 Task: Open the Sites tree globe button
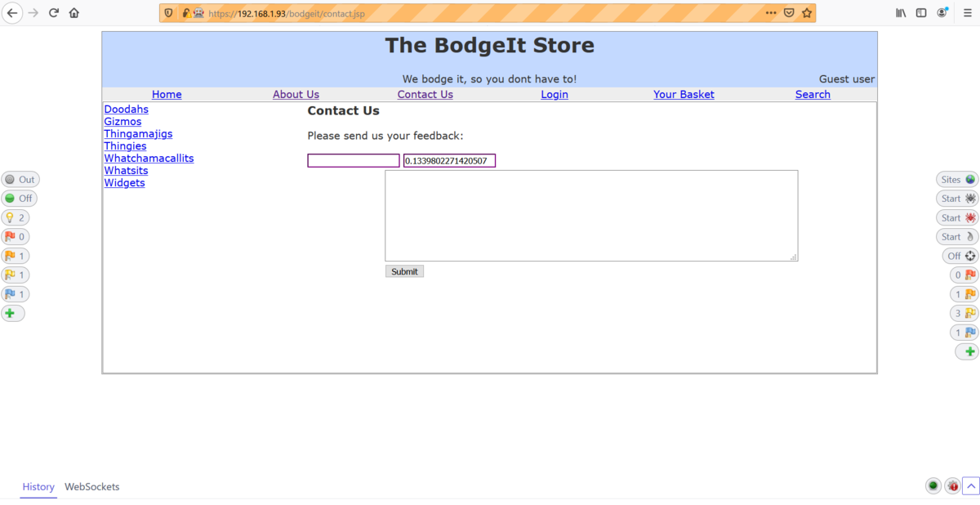957,180
